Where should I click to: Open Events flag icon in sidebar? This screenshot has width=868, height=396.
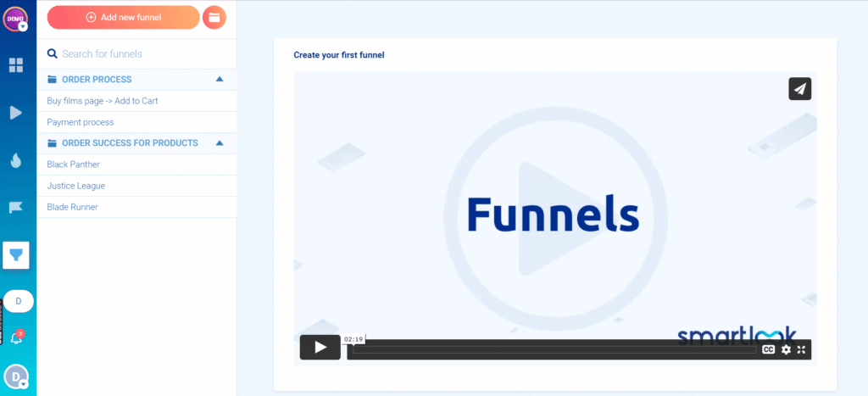(x=16, y=207)
